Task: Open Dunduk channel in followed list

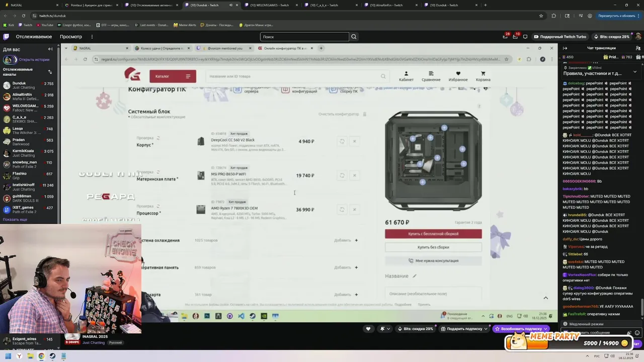Action: [x=29, y=85]
